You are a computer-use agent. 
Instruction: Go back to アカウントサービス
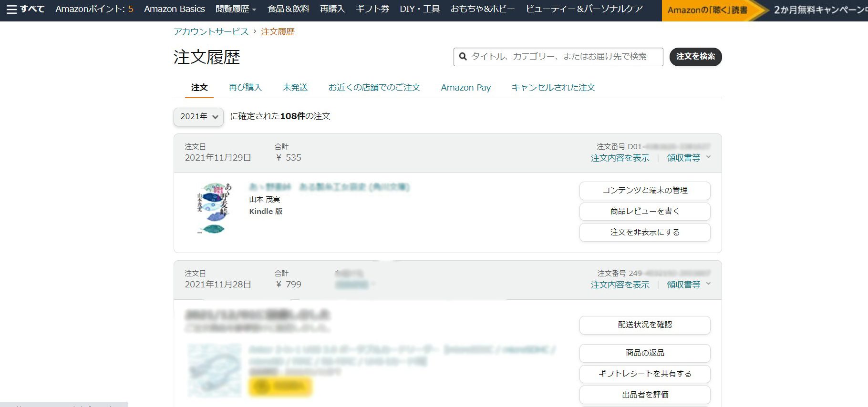tap(211, 32)
